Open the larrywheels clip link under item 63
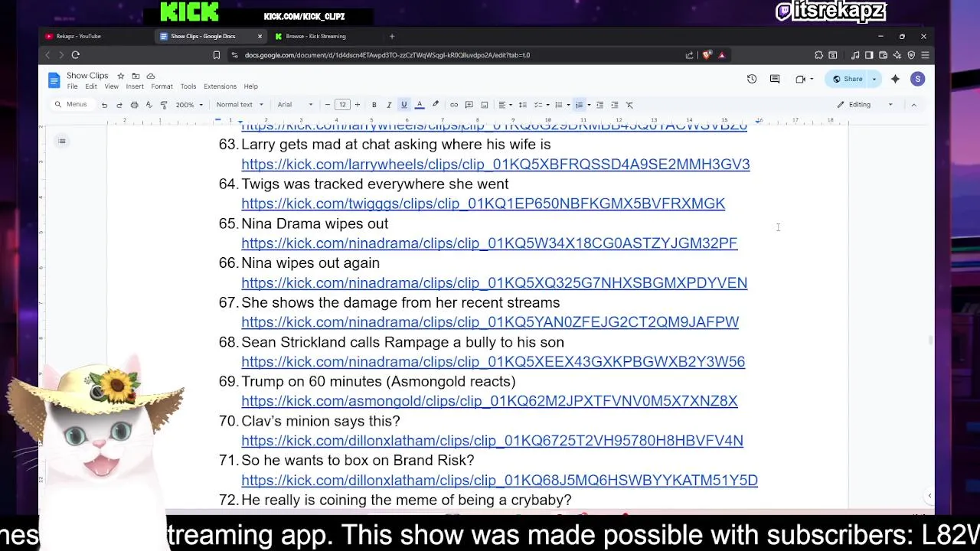The height and width of the screenshot is (551, 980). pyautogui.click(x=495, y=164)
